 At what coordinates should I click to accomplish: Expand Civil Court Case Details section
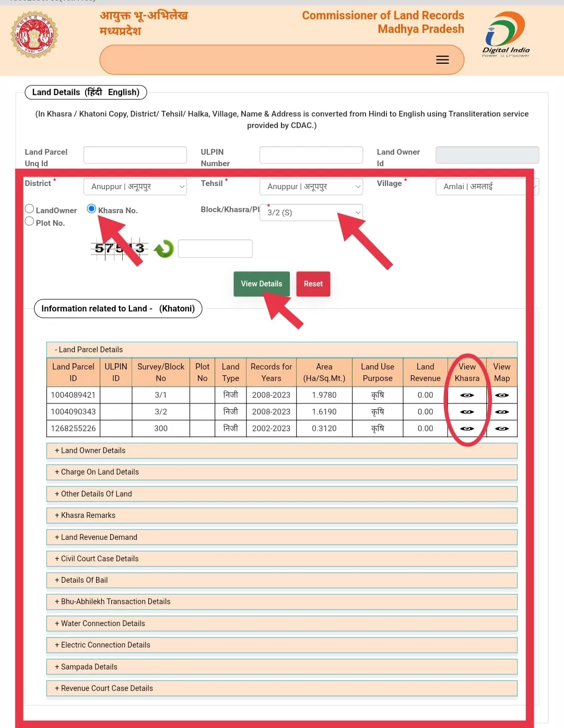tap(97, 559)
